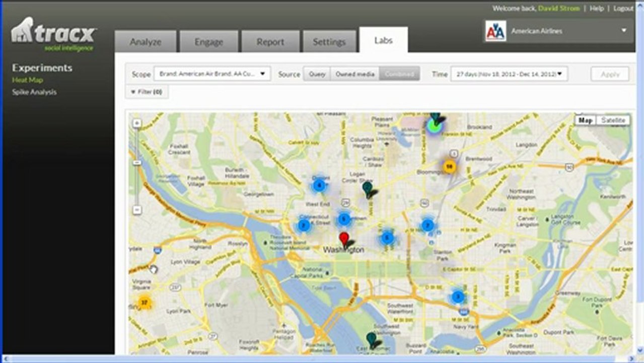The image size is (644, 363).
Task: Click the red Washington map pin
Action: (344, 239)
